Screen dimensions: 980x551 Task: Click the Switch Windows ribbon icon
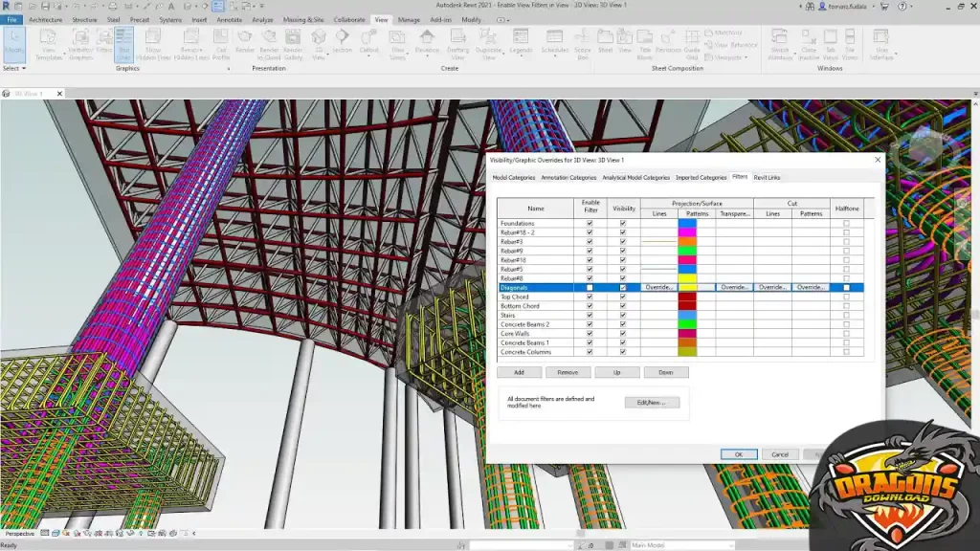click(780, 43)
